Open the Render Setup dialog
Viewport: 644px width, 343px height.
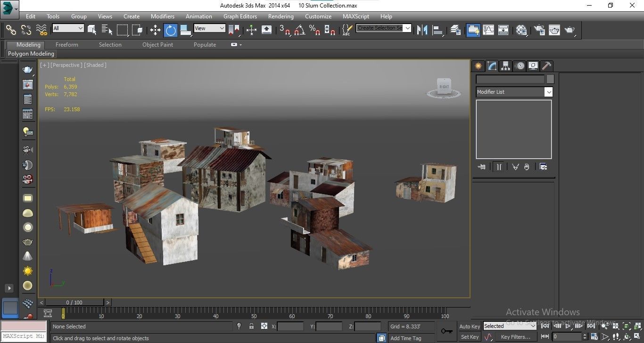coord(539,30)
